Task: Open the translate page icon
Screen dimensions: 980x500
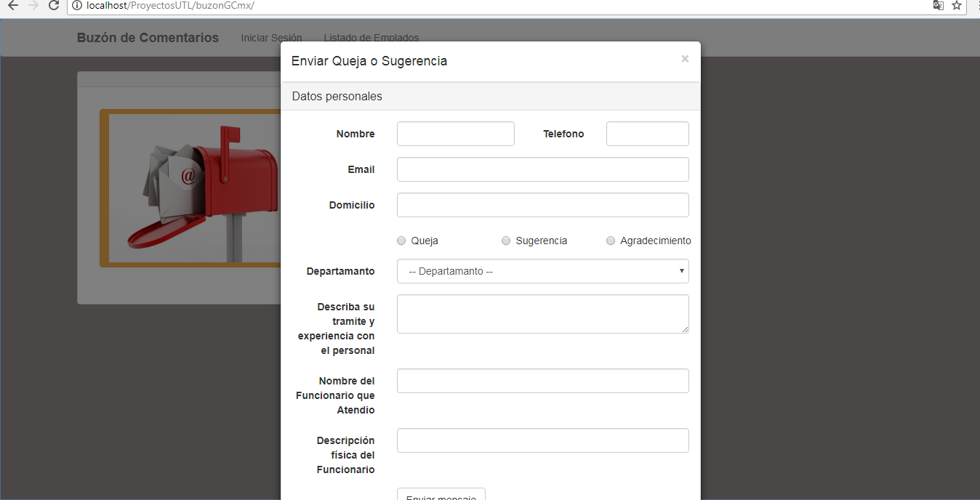Action: (x=939, y=6)
